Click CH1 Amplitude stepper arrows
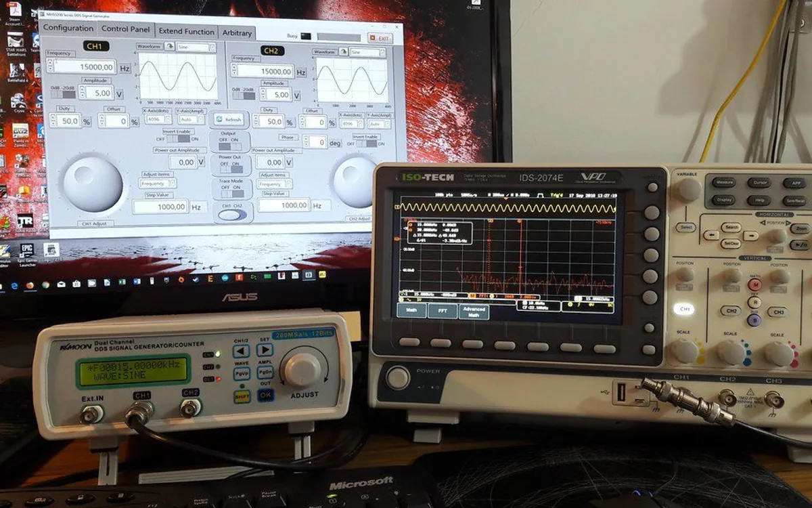Viewport: 812px width, 508px height. [83, 91]
